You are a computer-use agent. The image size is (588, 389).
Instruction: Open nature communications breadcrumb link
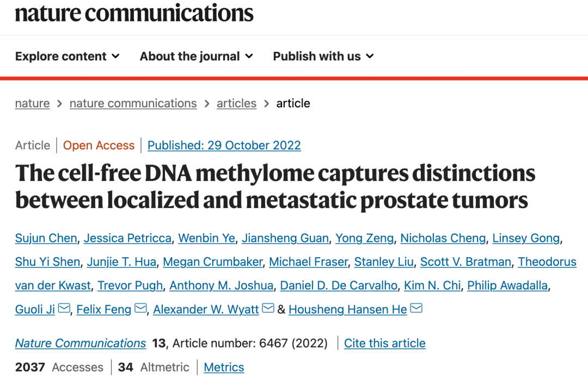point(133,104)
